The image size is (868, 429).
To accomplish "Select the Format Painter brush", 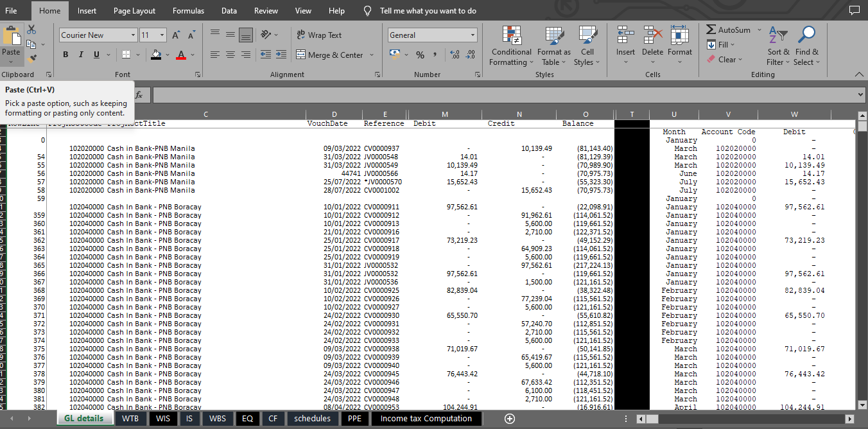I will (x=31, y=58).
